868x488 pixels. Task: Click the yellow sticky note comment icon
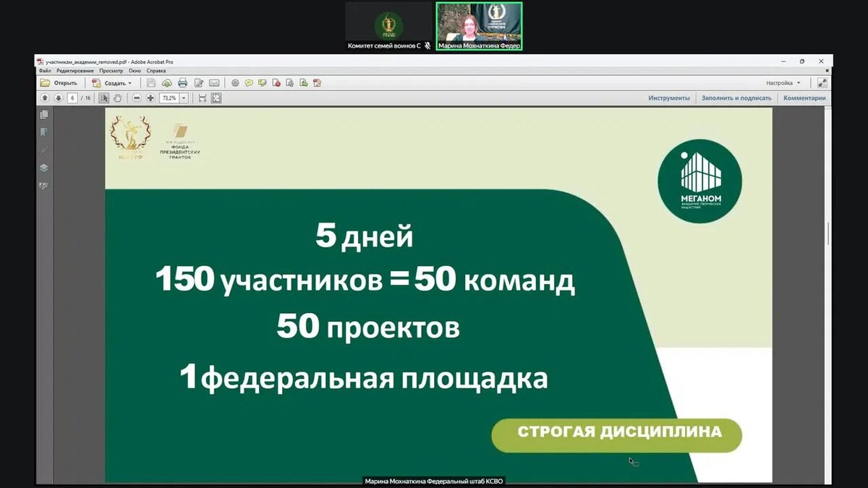249,83
